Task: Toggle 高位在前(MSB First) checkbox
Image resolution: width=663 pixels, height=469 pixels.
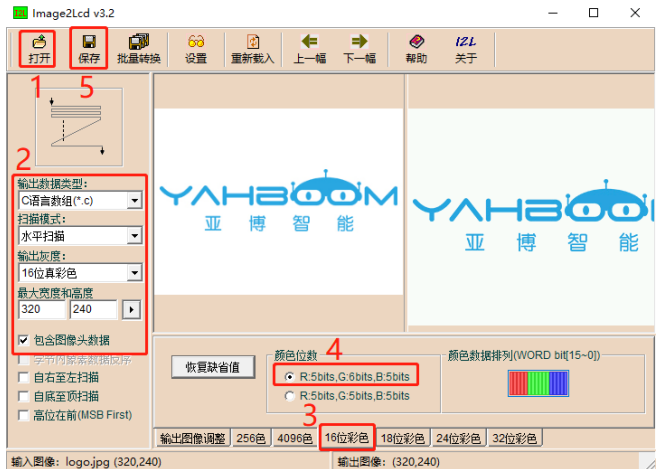Action: 24,415
